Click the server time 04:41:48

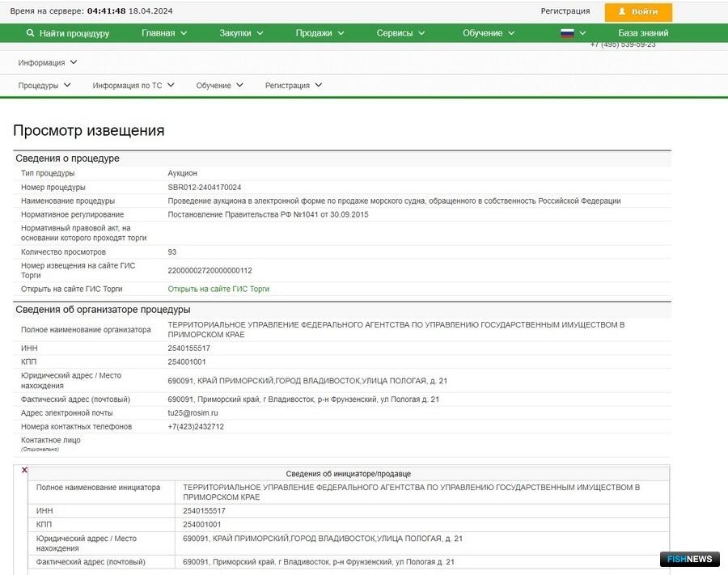coord(106,11)
